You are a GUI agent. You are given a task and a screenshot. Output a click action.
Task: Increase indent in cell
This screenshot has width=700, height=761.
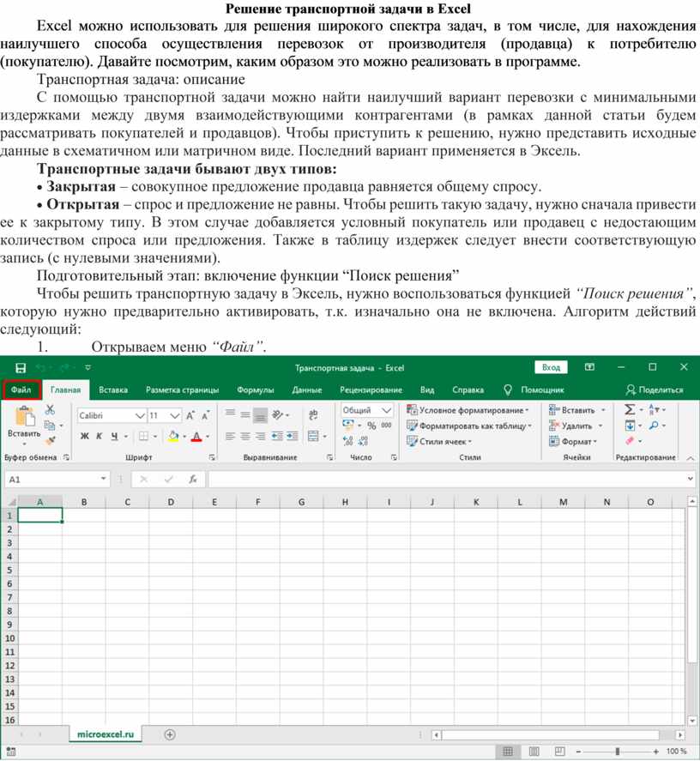click(293, 436)
